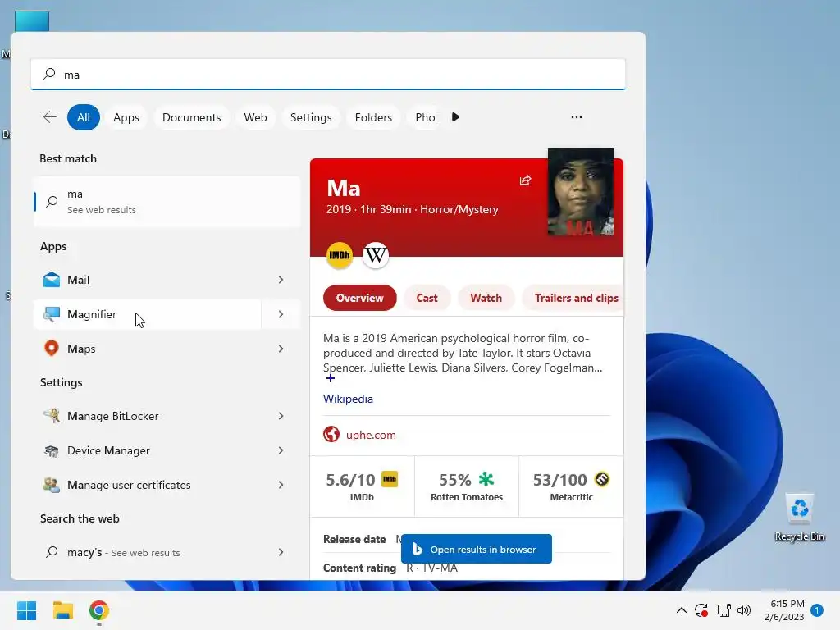Show more search filters with the play arrow

tap(455, 117)
